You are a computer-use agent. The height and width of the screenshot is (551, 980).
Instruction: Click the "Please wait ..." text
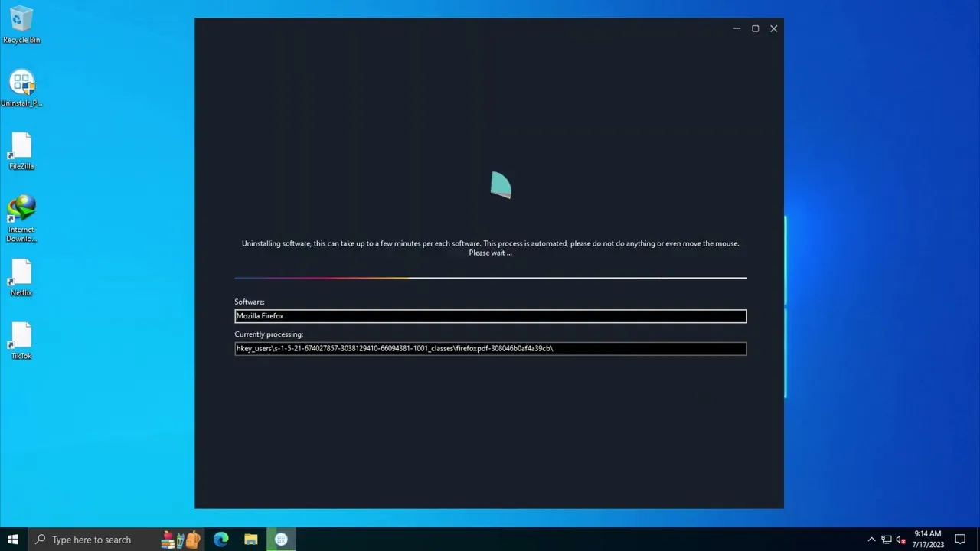coord(491,253)
